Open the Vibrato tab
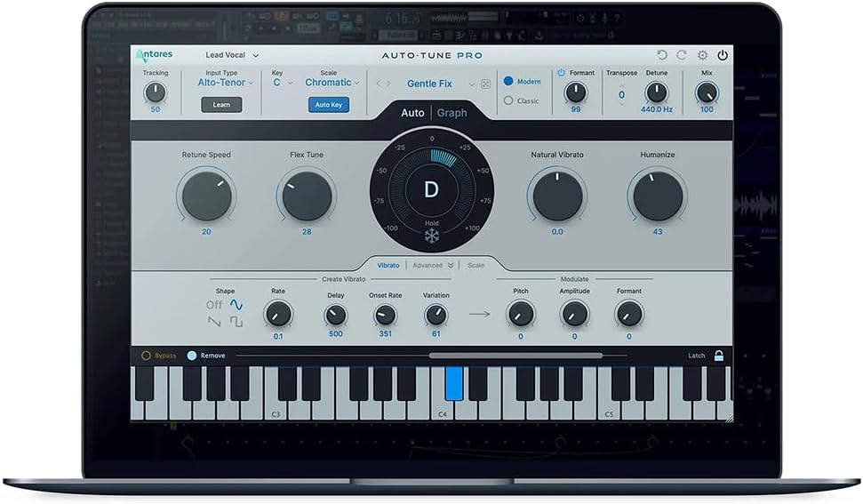 coord(388,265)
